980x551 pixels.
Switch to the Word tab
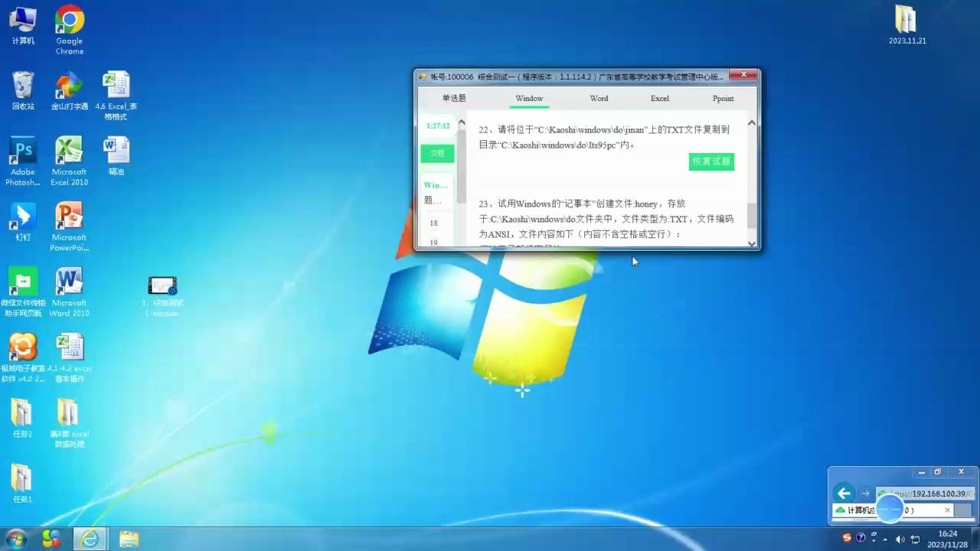(x=599, y=98)
